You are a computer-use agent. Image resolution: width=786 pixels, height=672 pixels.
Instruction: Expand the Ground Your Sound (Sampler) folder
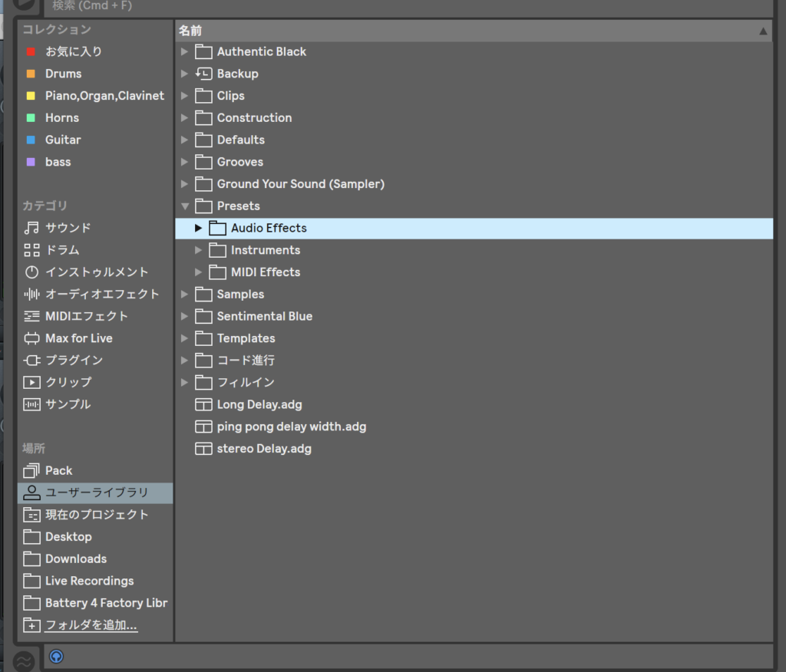[184, 184]
